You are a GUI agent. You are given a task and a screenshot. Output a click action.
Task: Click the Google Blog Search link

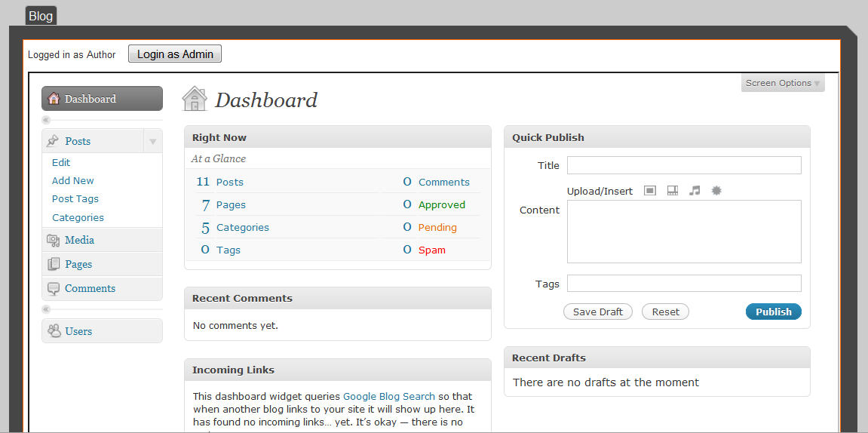pyautogui.click(x=389, y=397)
